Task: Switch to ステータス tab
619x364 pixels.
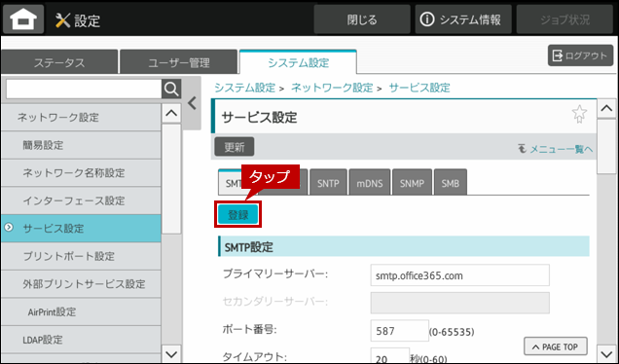Action: coord(59,62)
